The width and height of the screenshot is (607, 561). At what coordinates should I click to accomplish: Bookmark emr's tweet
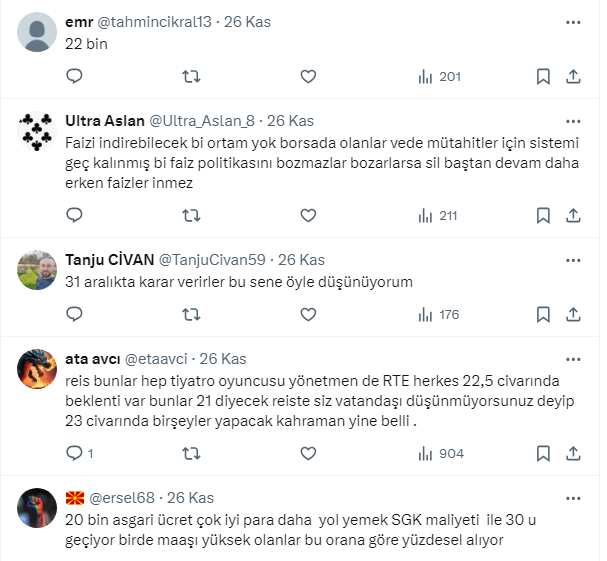542,76
